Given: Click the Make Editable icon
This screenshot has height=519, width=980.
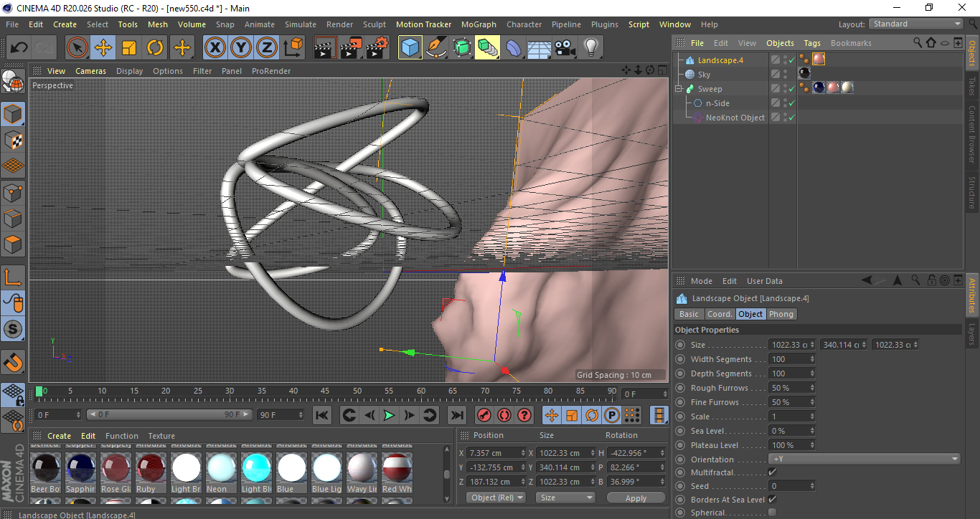Looking at the screenshot, I should tap(13, 82).
